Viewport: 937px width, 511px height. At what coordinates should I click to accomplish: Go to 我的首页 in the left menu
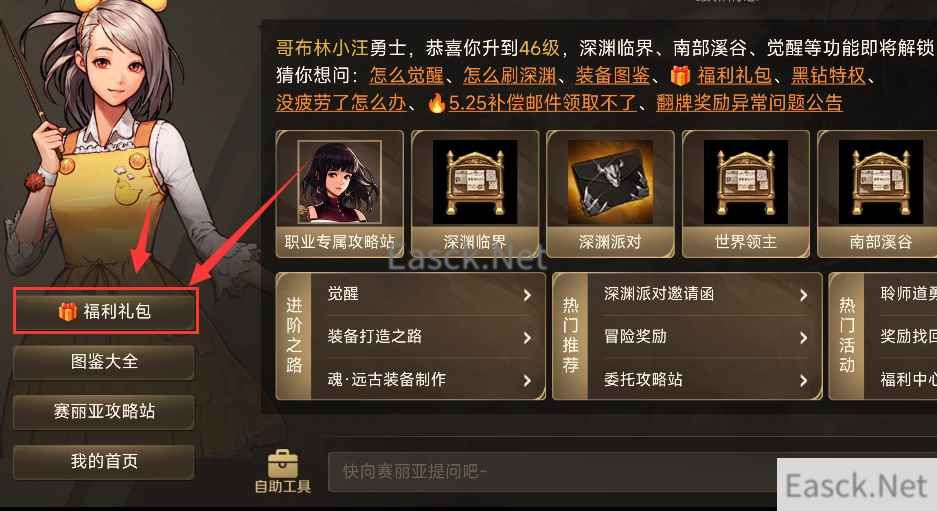pos(104,462)
